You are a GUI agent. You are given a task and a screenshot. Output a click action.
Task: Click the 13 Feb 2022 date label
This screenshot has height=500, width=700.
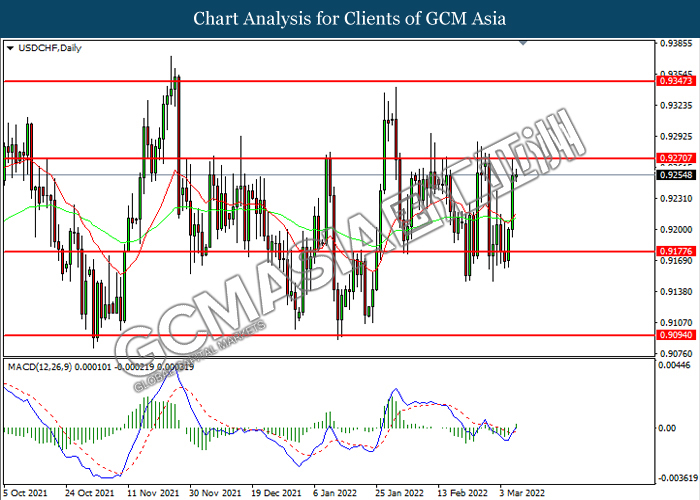click(x=462, y=493)
